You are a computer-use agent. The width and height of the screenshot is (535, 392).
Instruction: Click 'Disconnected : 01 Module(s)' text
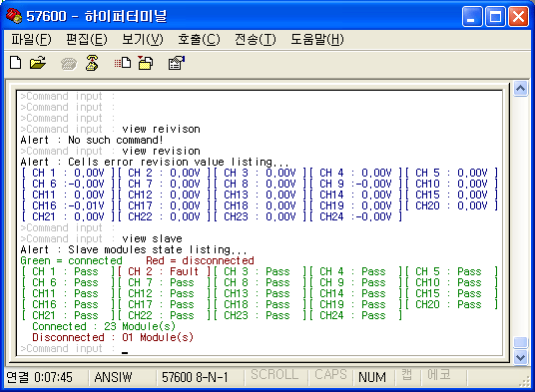coord(113,337)
